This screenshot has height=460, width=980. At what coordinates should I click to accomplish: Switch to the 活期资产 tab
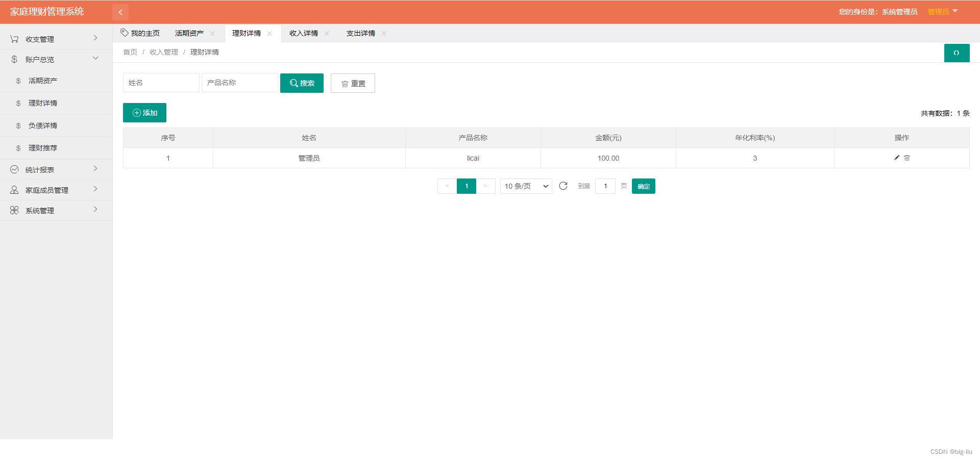click(x=189, y=33)
